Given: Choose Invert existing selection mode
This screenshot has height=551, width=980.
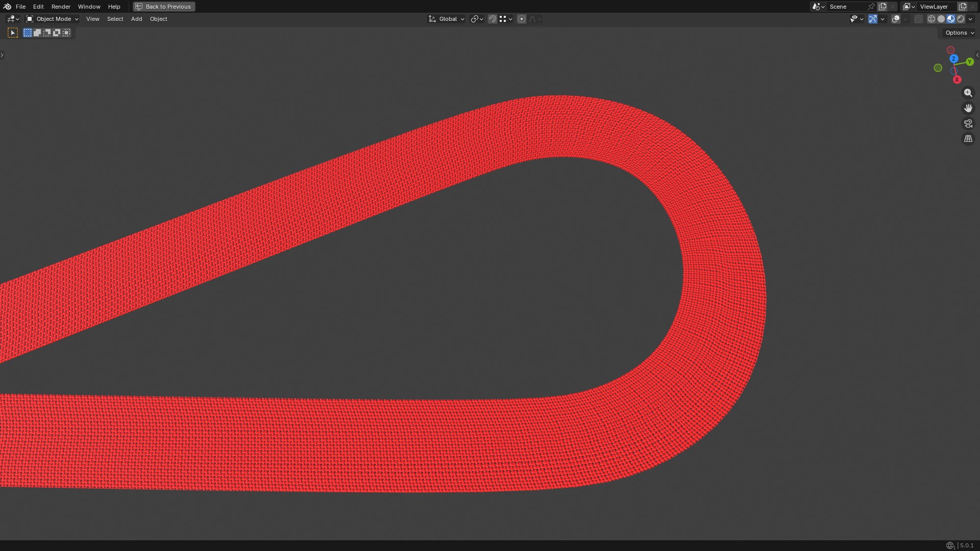Looking at the screenshot, I should pos(57,33).
